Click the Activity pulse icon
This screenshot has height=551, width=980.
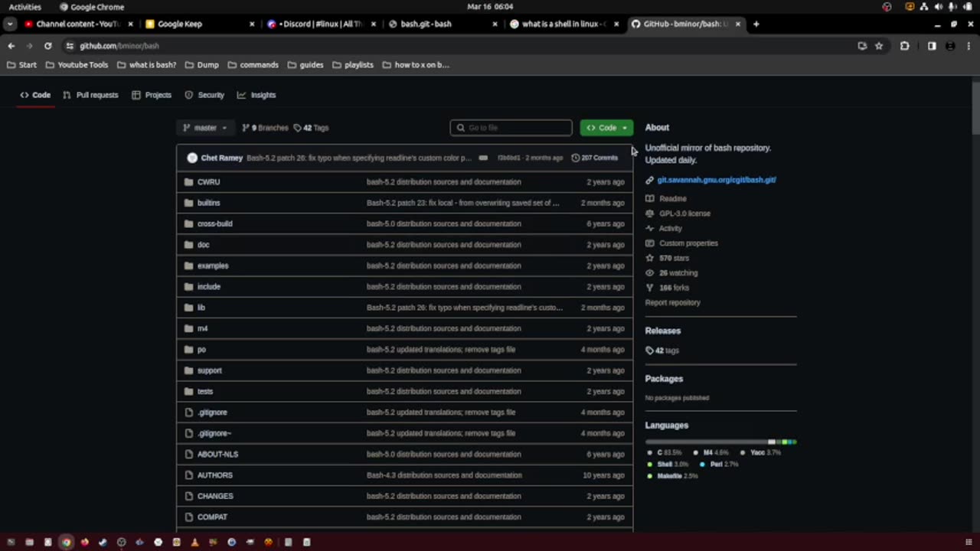(x=650, y=228)
